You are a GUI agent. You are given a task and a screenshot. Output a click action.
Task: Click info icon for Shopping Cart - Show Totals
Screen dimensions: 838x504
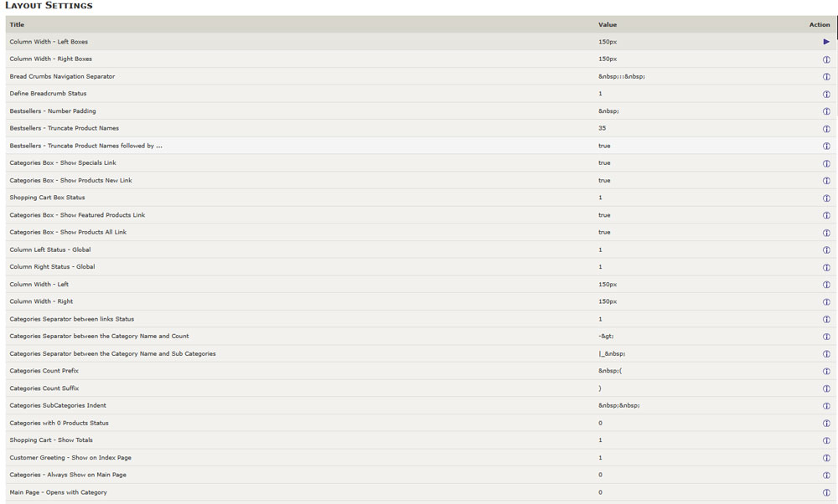(x=826, y=440)
